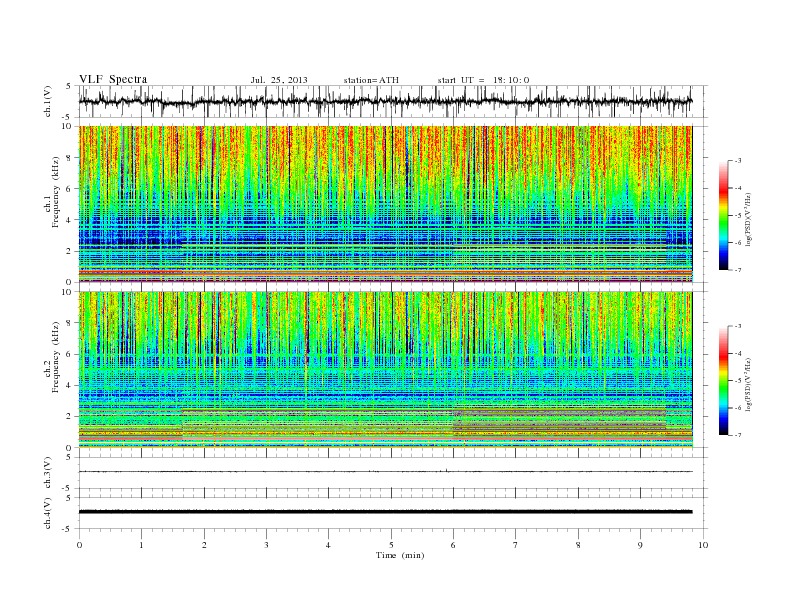The width and height of the screenshot is (792, 612).
Task: Click the upper color bar beside ch.1 spectrogram
Action: tap(724, 216)
